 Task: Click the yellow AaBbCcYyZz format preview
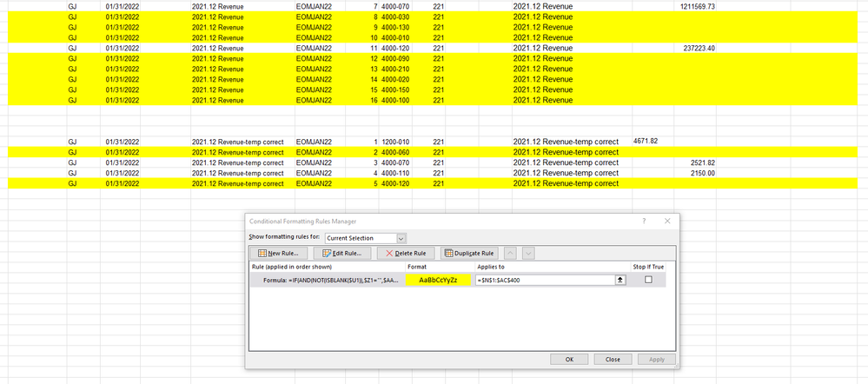tap(438, 281)
